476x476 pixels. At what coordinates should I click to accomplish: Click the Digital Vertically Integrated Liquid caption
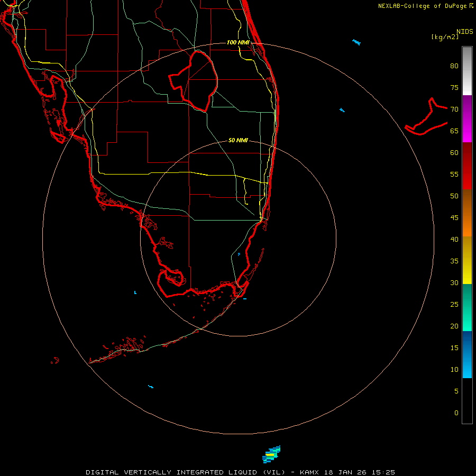tap(240, 472)
